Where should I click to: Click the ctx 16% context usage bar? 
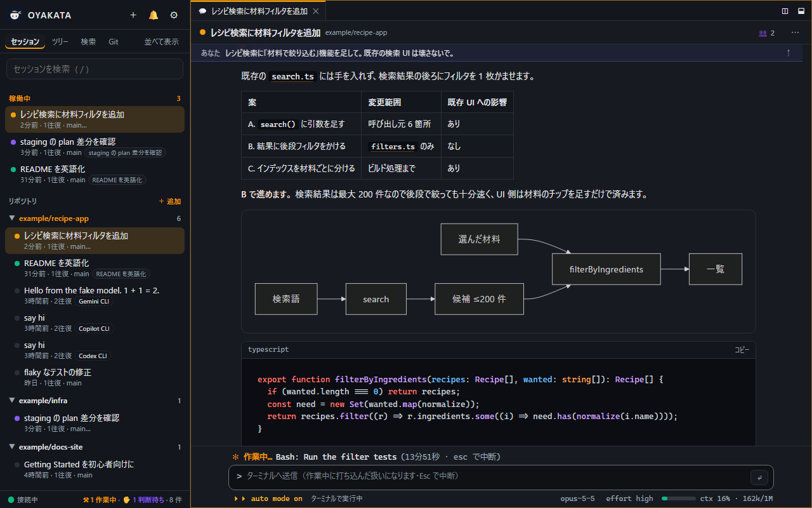[678, 498]
